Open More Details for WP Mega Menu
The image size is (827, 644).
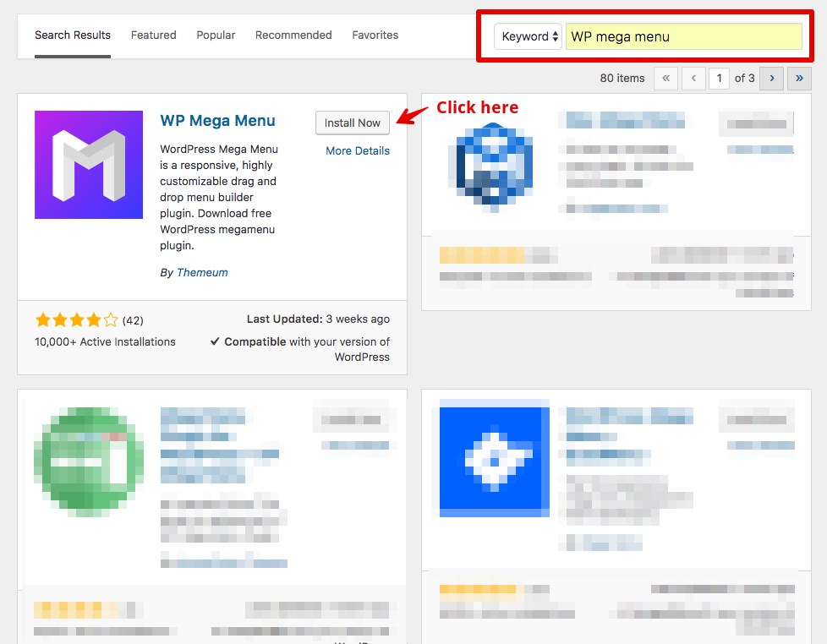pos(358,150)
